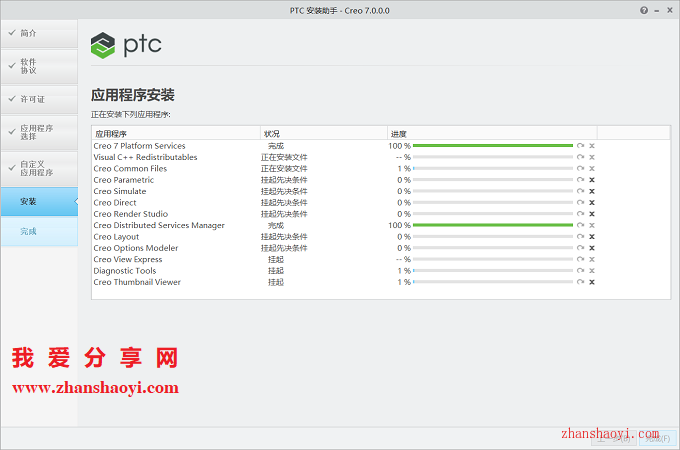Viewport: 680px width, 450px height.
Task: Open help via question mark icon
Action: 644,10
